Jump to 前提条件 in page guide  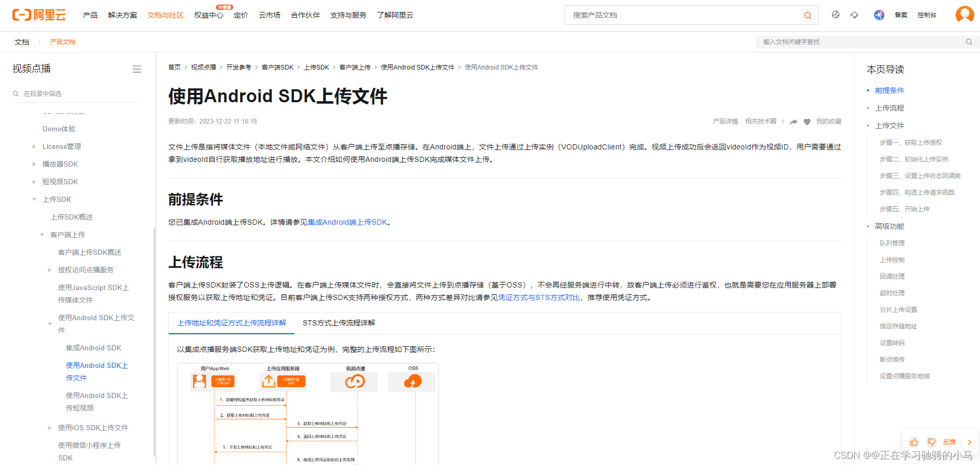tap(890, 90)
